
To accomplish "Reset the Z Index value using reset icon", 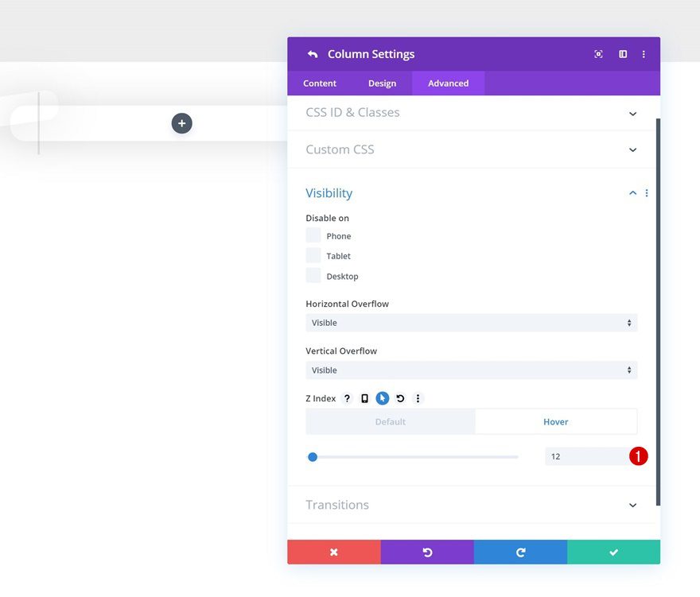I will click(x=400, y=398).
